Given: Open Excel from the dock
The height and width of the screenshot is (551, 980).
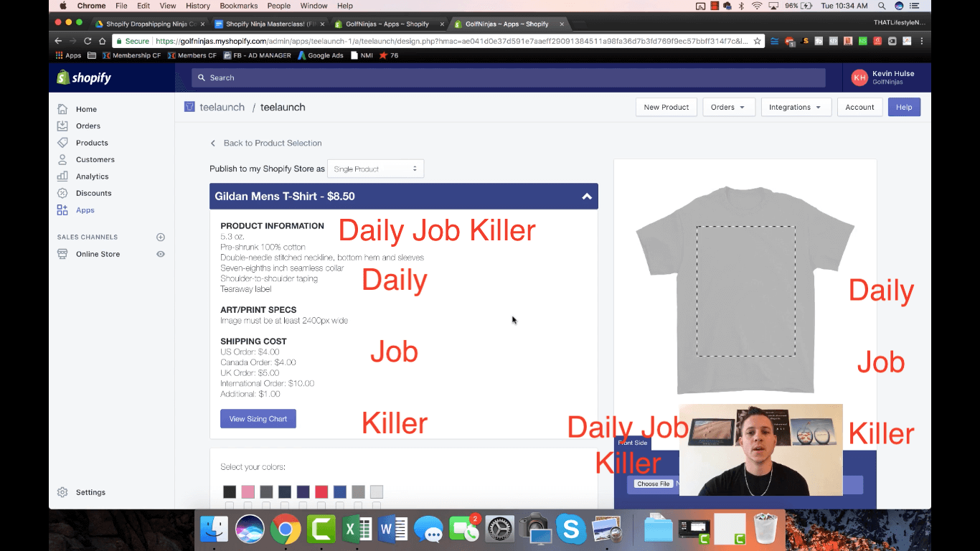Looking at the screenshot, I should pos(357,530).
